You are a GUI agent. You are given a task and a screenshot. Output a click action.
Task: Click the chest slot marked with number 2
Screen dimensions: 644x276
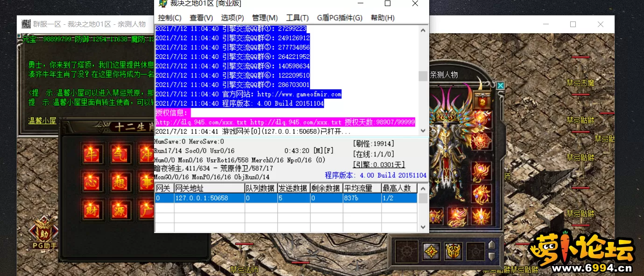coord(481,100)
